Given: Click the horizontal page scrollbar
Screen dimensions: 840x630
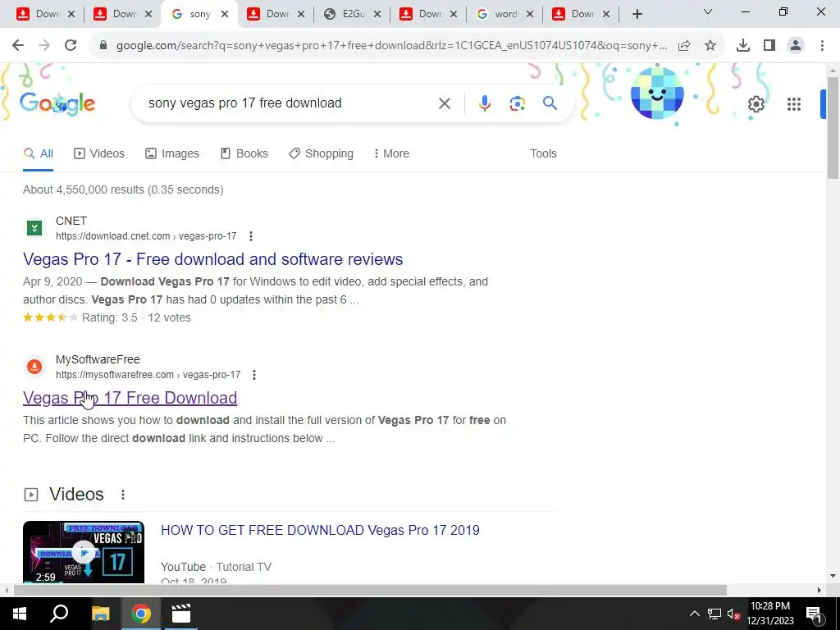Looking at the screenshot, I should (x=370, y=590).
